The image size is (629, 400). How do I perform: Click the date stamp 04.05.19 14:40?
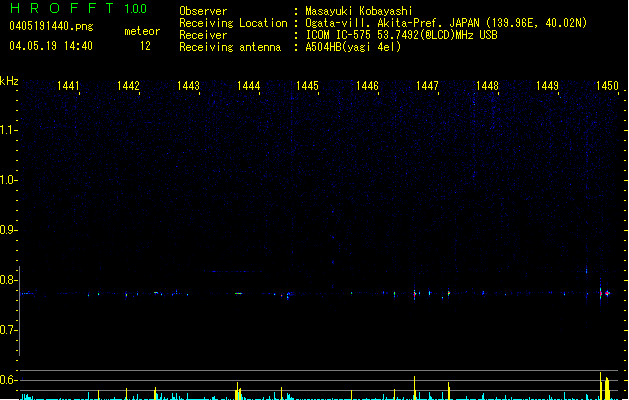(x=51, y=46)
